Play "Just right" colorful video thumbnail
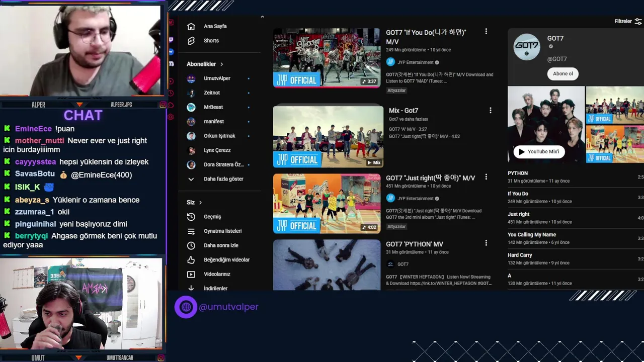 [x=327, y=204]
